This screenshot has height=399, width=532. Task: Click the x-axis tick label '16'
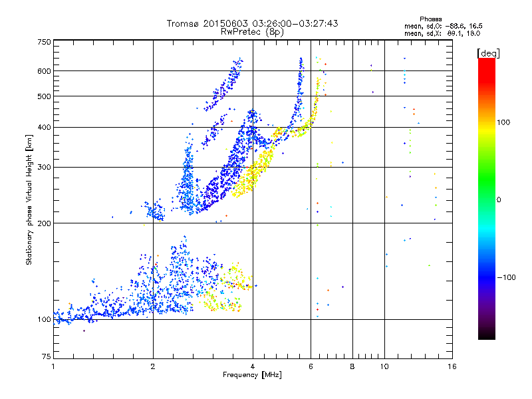[x=452, y=366]
